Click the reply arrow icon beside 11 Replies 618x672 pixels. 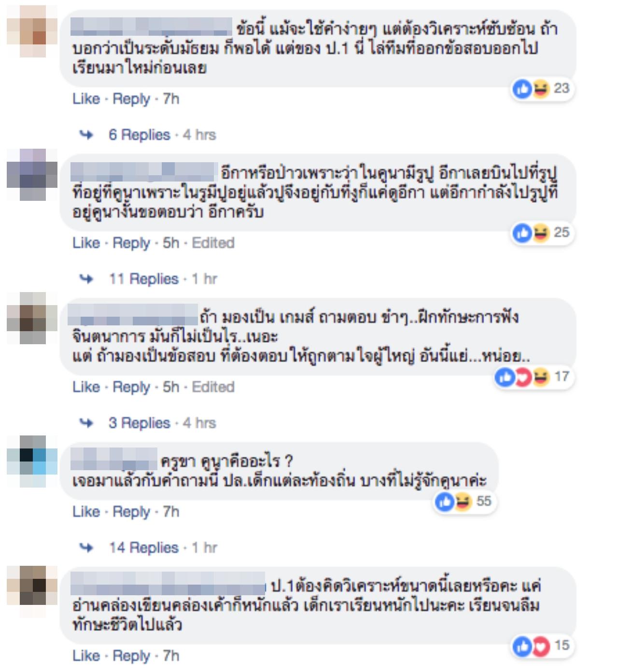[x=86, y=279]
